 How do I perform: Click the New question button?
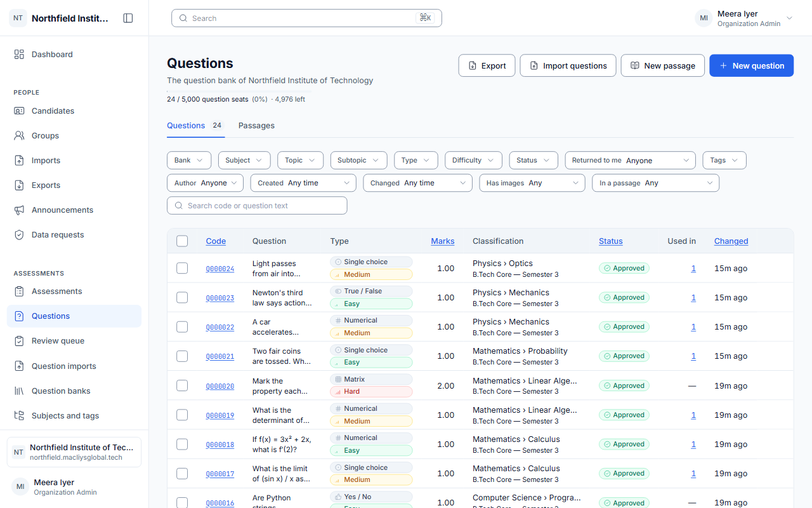(751, 65)
